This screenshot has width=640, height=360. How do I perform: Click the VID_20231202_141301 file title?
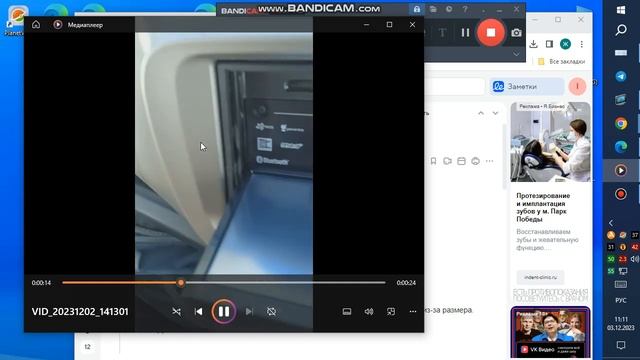click(x=80, y=311)
